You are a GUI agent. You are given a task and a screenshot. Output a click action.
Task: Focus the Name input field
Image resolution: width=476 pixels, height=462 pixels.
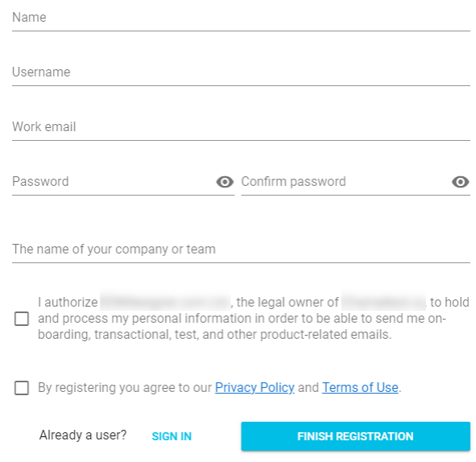(x=241, y=19)
